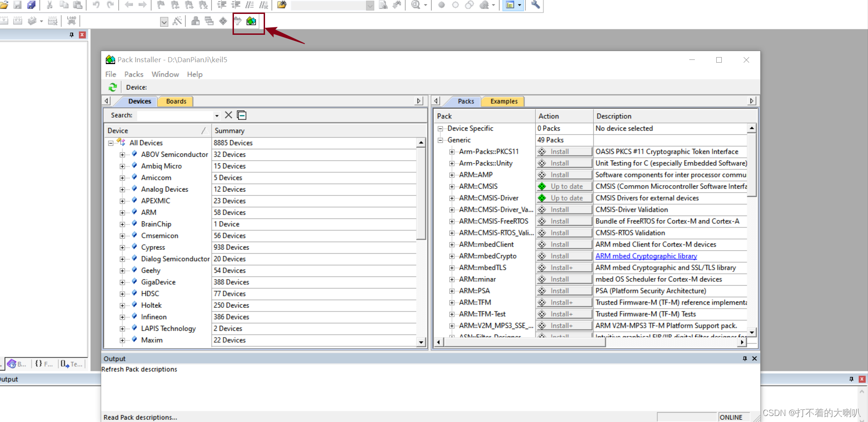Click the device list vertical scrollbar thumb
Viewport: 868px width, 422px height.
pos(421,194)
